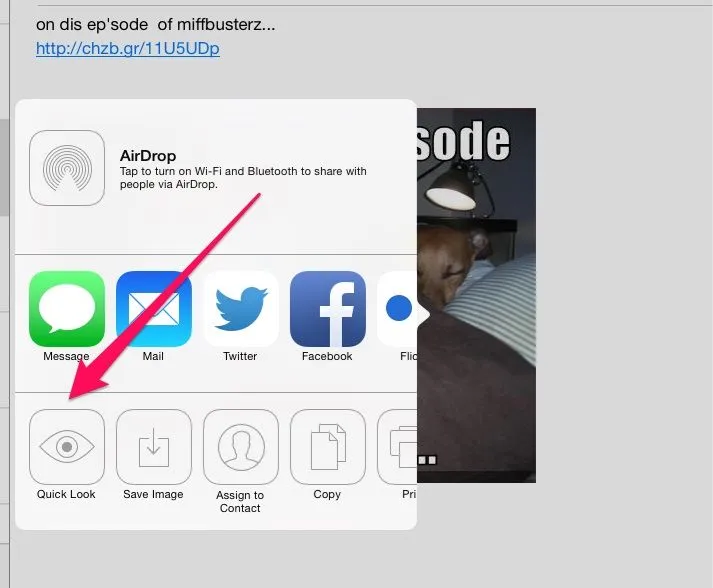Image resolution: width=713 pixels, height=588 pixels.
Task: Tap the AirDrop concentric rings icon
Action: pyautogui.click(x=67, y=168)
